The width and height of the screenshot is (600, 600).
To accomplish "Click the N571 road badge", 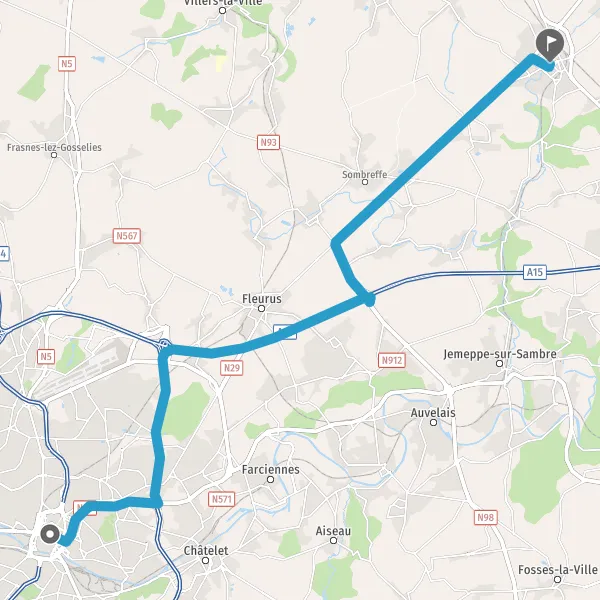I will 222,499.
